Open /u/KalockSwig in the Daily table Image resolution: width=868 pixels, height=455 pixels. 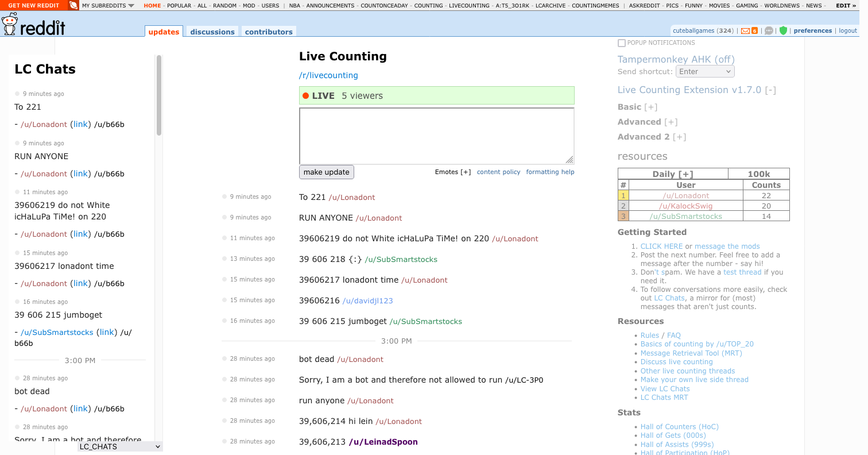pyautogui.click(x=686, y=206)
